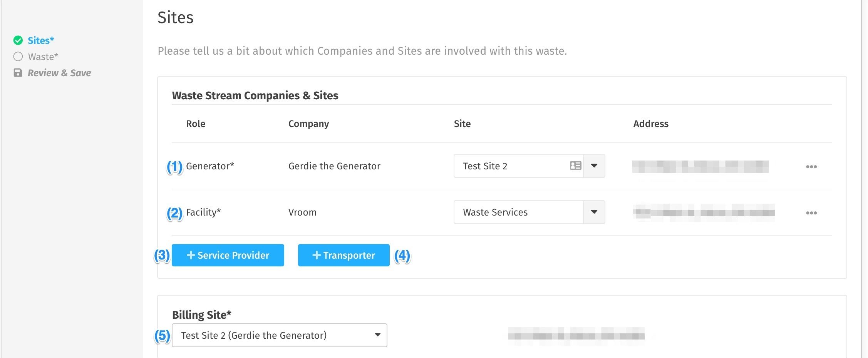Go to the Waste step in sidebar
868x358 pixels.
tap(43, 57)
